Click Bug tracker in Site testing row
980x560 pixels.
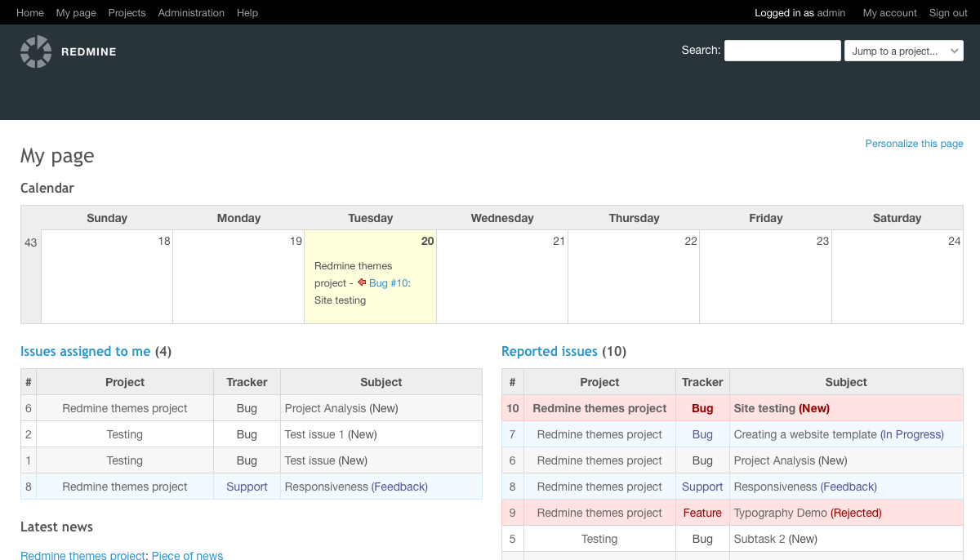[x=702, y=408]
